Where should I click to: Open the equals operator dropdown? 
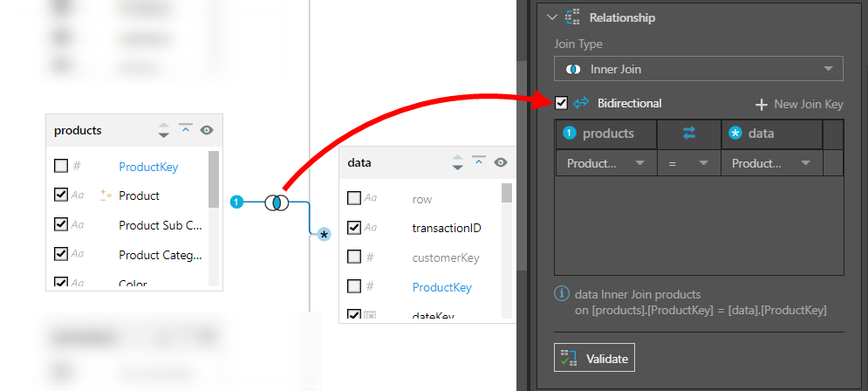(x=688, y=163)
